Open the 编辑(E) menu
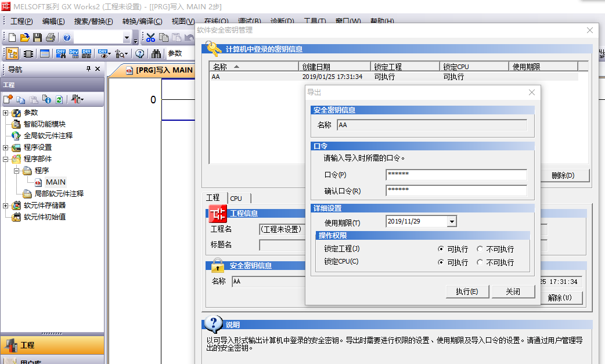 click(x=53, y=21)
